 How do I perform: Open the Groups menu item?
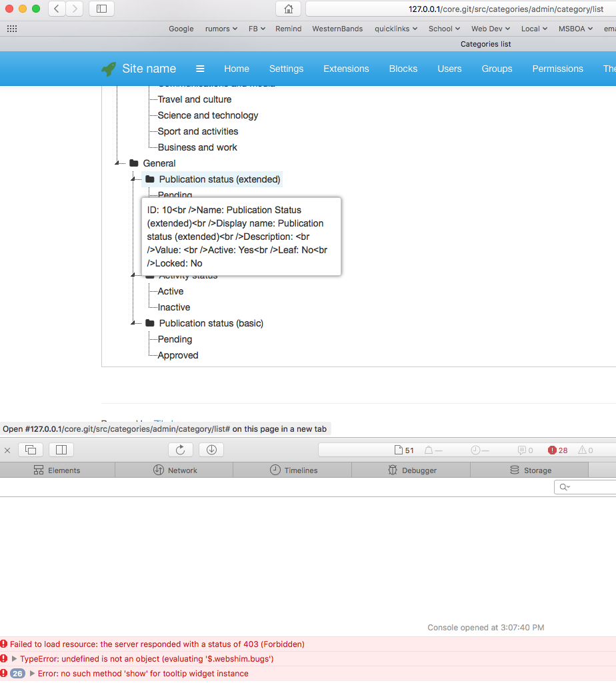click(497, 69)
